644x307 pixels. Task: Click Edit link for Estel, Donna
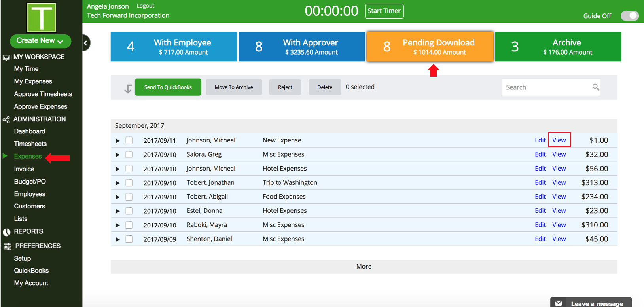(x=540, y=211)
